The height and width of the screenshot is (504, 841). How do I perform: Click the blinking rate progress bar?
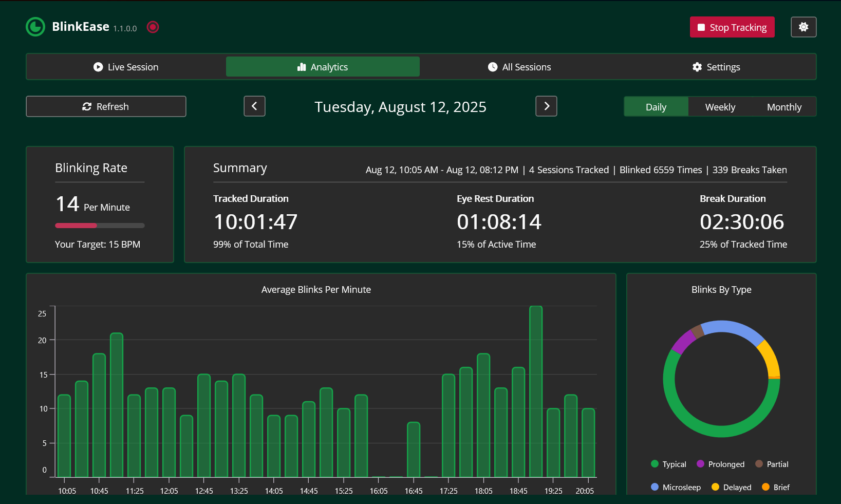point(100,226)
